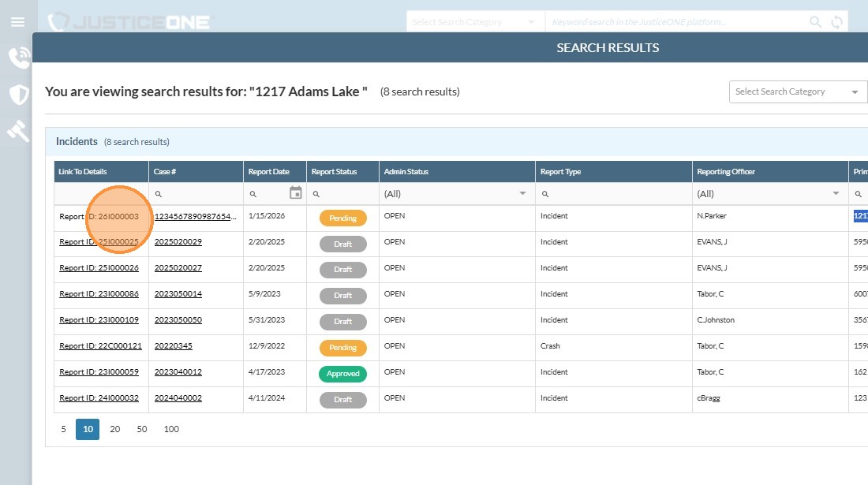Open case number 1234567890987654...

click(x=196, y=216)
